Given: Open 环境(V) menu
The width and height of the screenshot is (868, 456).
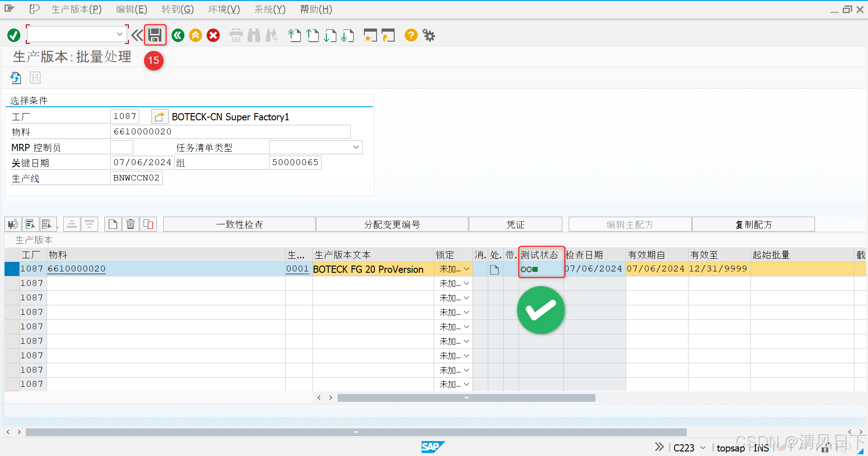Looking at the screenshot, I should point(224,9).
